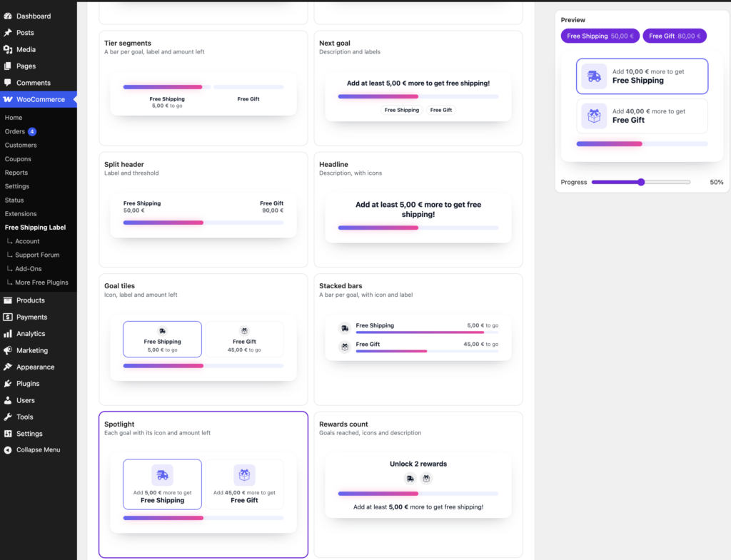Click the Dashboard icon in sidebar
Image resolution: width=731 pixels, height=560 pixels.
8,16
